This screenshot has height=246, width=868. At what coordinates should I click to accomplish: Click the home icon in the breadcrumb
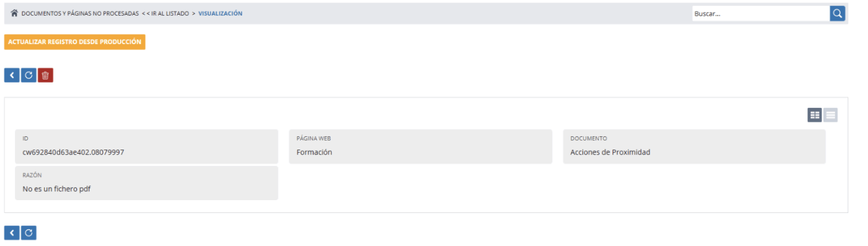pos(14,13)
